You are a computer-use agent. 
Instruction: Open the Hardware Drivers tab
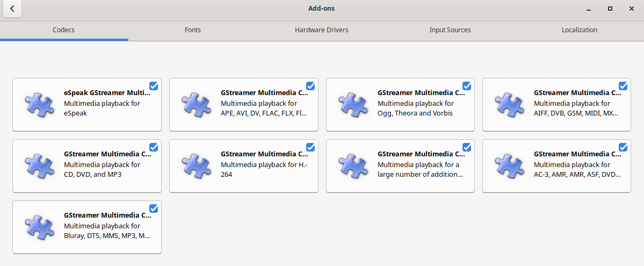[x=322, y=30]
